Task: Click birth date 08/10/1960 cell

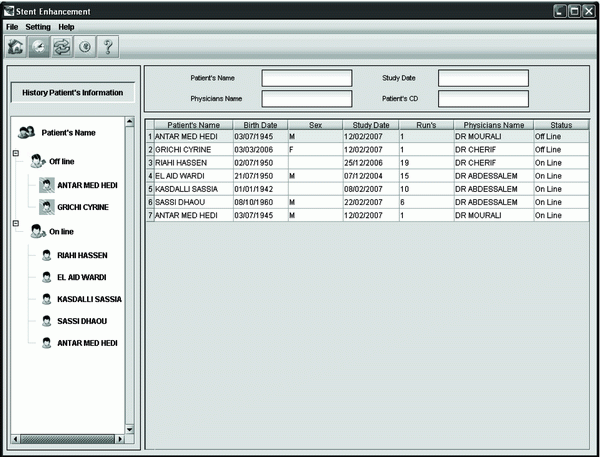Action: 261,202
